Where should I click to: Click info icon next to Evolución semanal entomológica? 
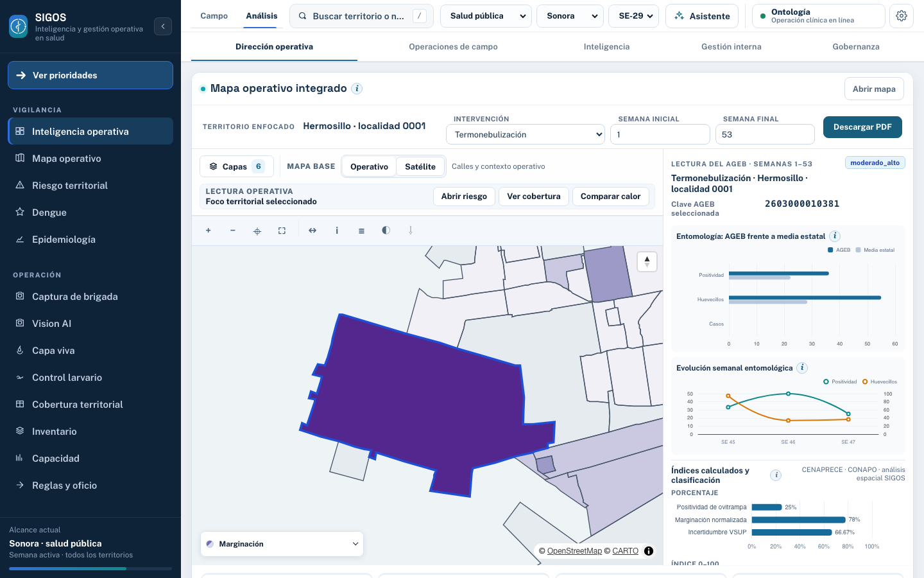pyautogui.click(x=802, y=368)
